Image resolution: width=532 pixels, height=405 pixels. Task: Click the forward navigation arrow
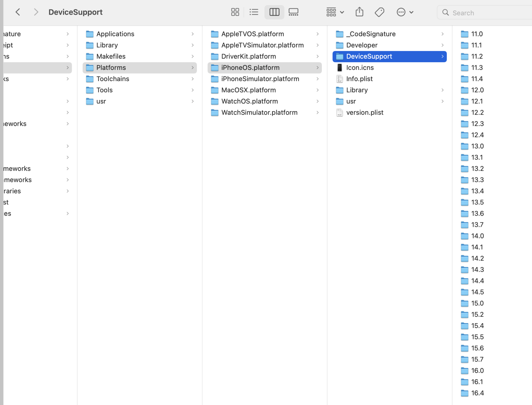(36, 12)
